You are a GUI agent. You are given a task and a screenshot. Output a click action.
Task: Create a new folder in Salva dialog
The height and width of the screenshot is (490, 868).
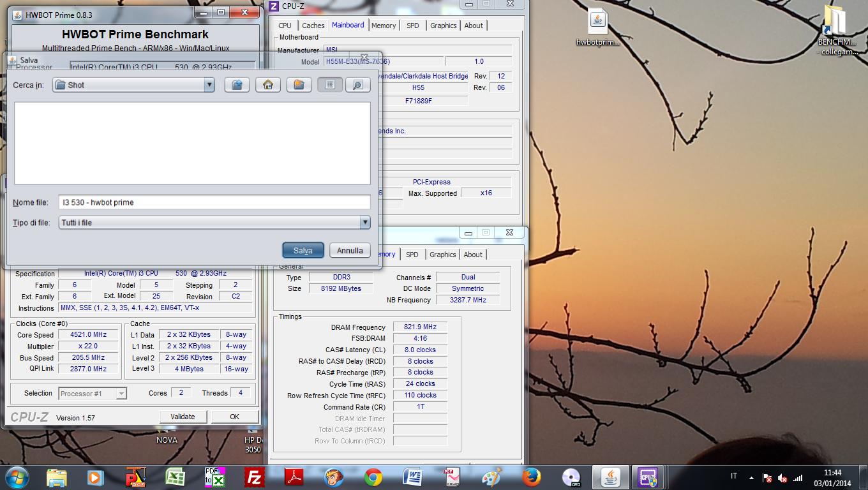tap(299, 85)
